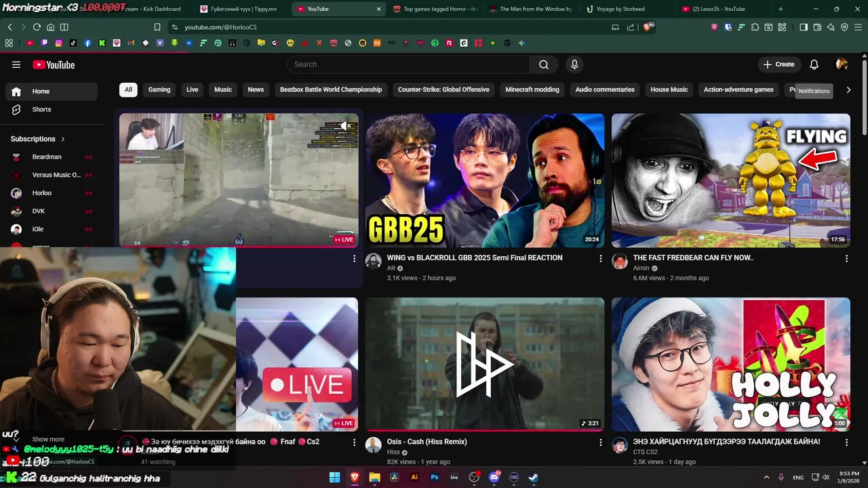Open the Home section in the sidebar
Viewport: 868px width, 488px height.
click(x=52, y=91)
